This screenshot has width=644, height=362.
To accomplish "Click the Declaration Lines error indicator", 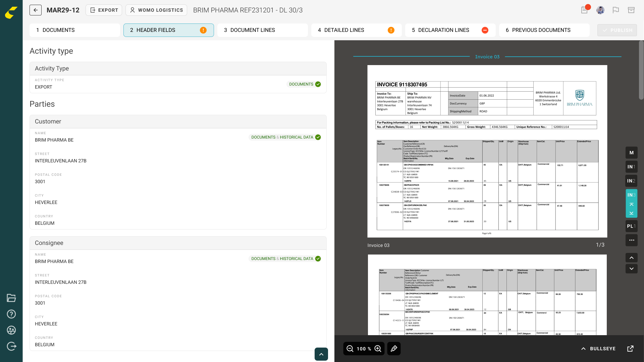I will pos(485,30).
